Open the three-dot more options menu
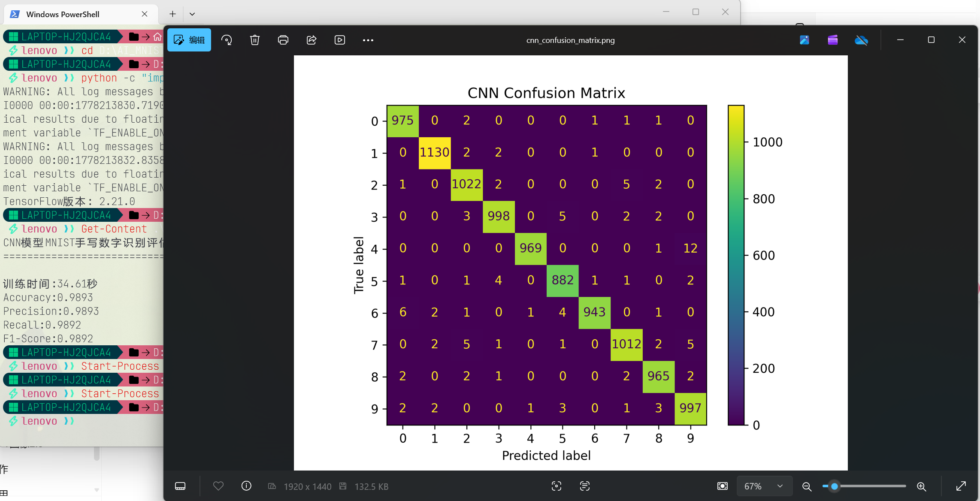Viewport: 980px width, 501px height. (368, 40)
